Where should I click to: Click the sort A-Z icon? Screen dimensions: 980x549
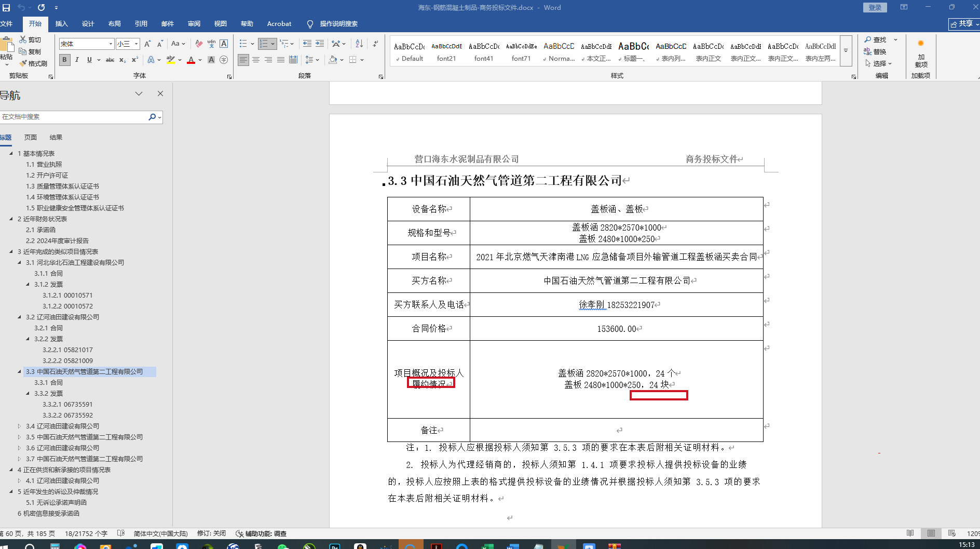coord(359,44)
